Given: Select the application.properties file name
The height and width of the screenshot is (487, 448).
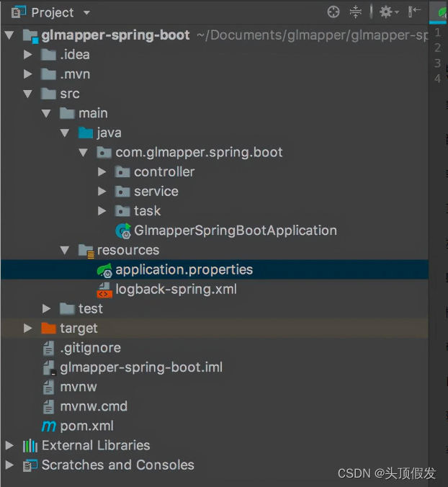Looking at the screenshot, I should coord(184,269).
